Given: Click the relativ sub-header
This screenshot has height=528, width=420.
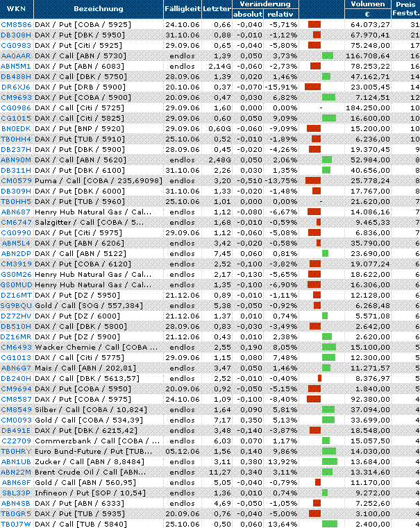Looking at the screenshot, I should tap(280, 14).
